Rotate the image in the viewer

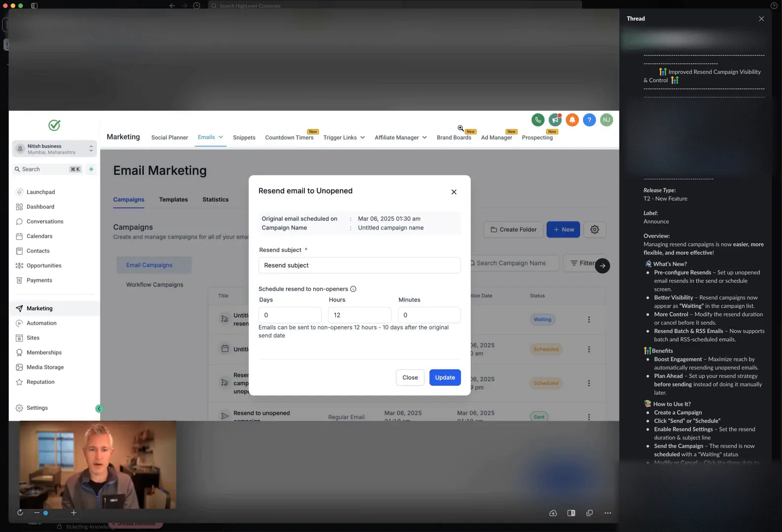coord(20,513)
